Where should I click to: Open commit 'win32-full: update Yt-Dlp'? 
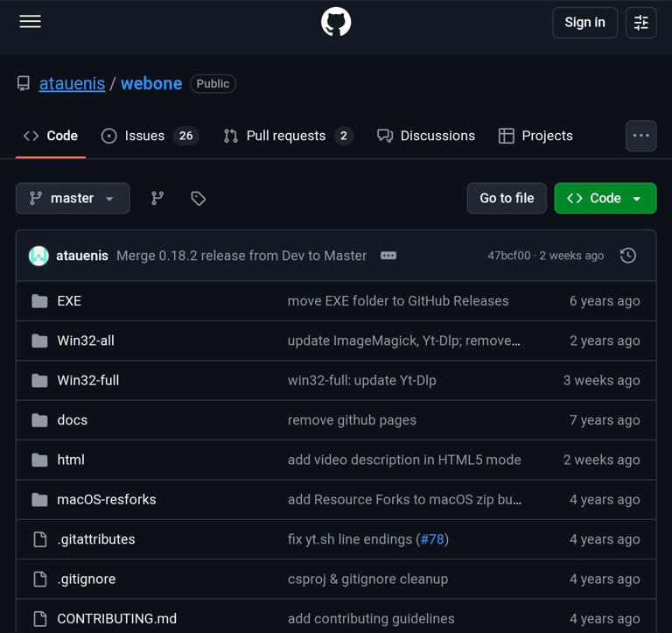[x=361, y=380]
